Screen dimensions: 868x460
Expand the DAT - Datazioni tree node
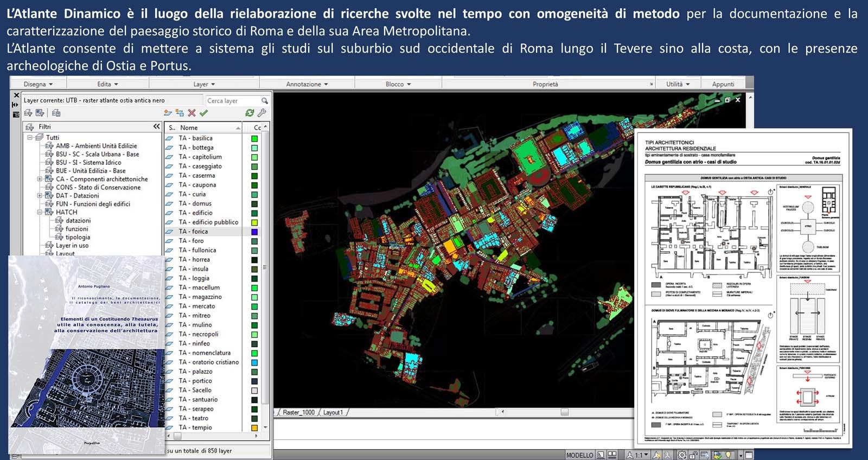pyautogui.click(x=40, y=196)
